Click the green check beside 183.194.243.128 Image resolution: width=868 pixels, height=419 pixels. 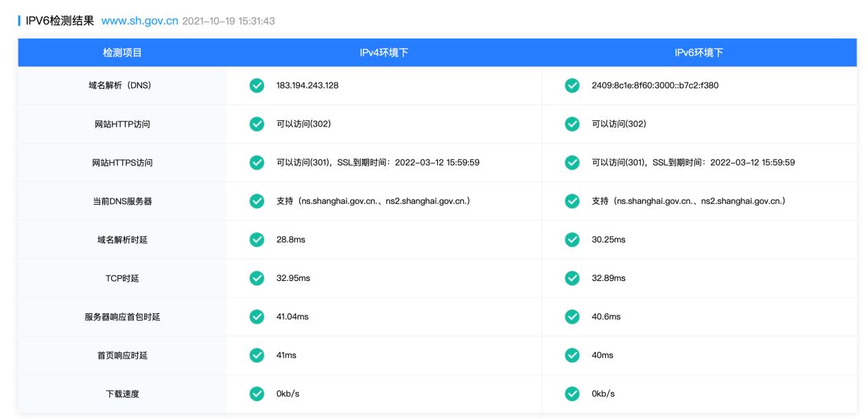pyautogui.click(x=257, y=86)
